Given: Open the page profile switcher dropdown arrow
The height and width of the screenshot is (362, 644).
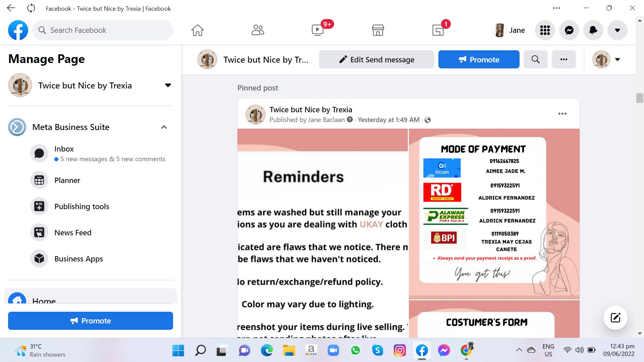Looking at the screenshot, I should 618,59.
